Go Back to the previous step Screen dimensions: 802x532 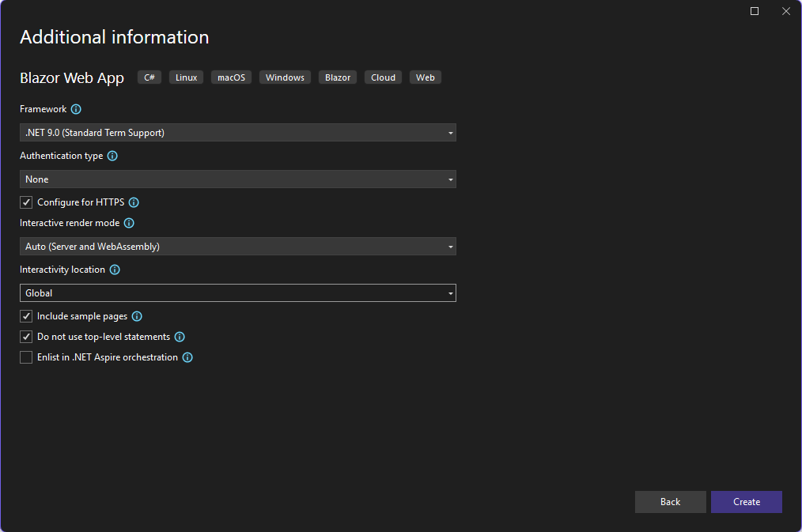670,502
